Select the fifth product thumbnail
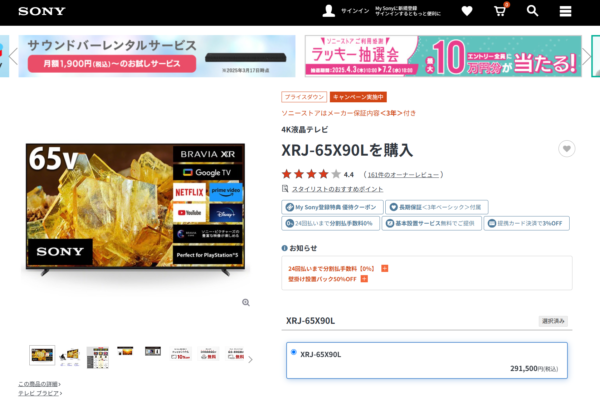The width and height of the screenshot is (600, 405). [x=153, y=351]
